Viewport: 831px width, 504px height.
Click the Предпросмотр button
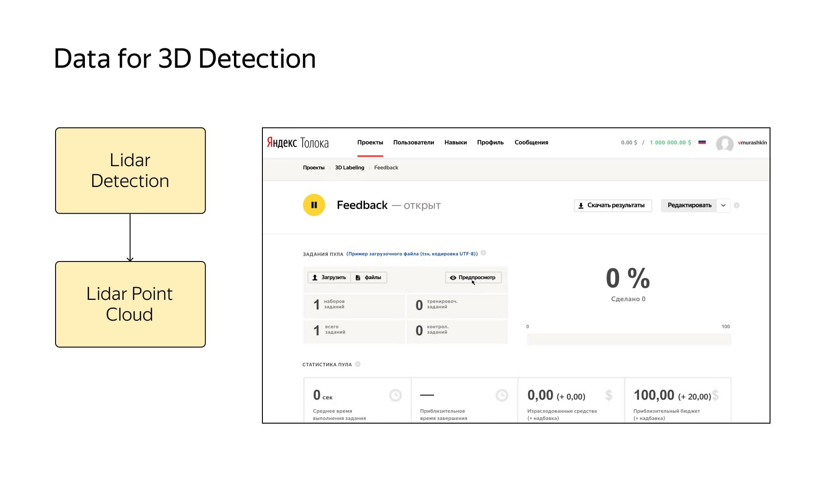coord(473,277)
